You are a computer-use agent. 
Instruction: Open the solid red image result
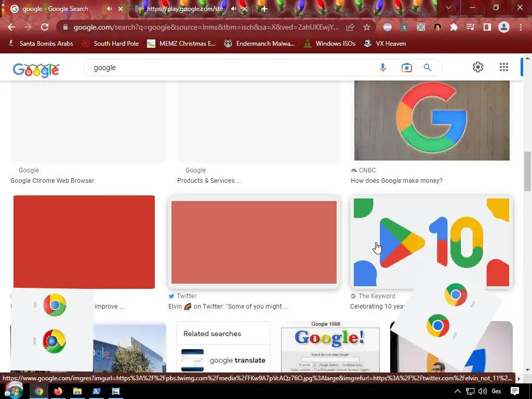point(84,242)
